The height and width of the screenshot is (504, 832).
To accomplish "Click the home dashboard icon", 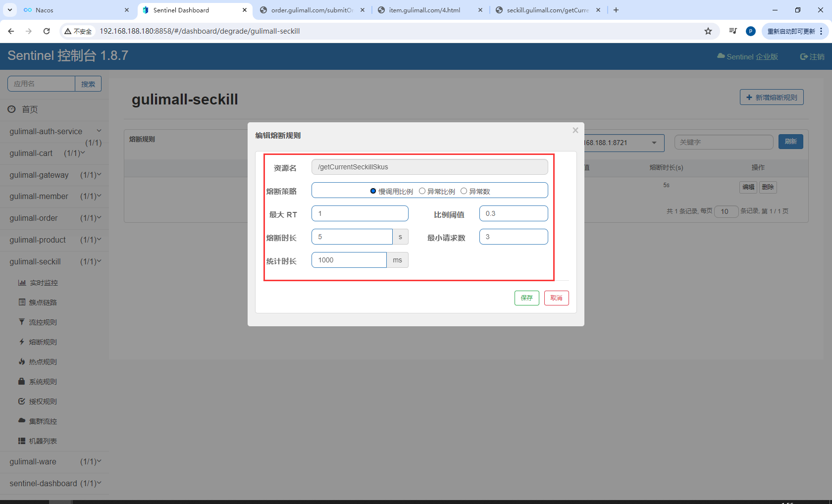I will (x=11, y=109).
